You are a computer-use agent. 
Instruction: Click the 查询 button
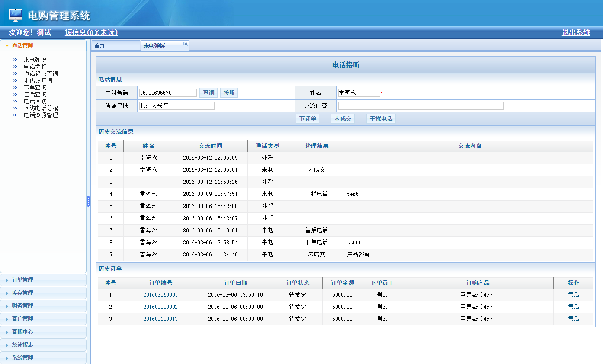point(208,93)
